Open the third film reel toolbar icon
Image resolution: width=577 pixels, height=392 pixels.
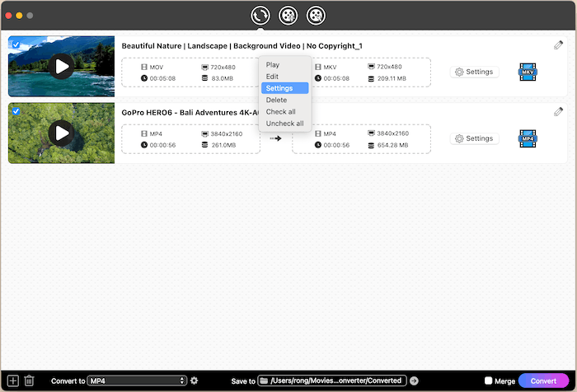pyautogui.click(x=316, y=15)
